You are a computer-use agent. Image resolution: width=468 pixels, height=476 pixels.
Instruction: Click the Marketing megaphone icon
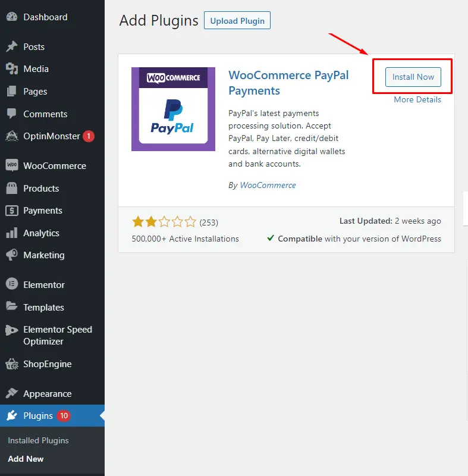coord(12,255)
